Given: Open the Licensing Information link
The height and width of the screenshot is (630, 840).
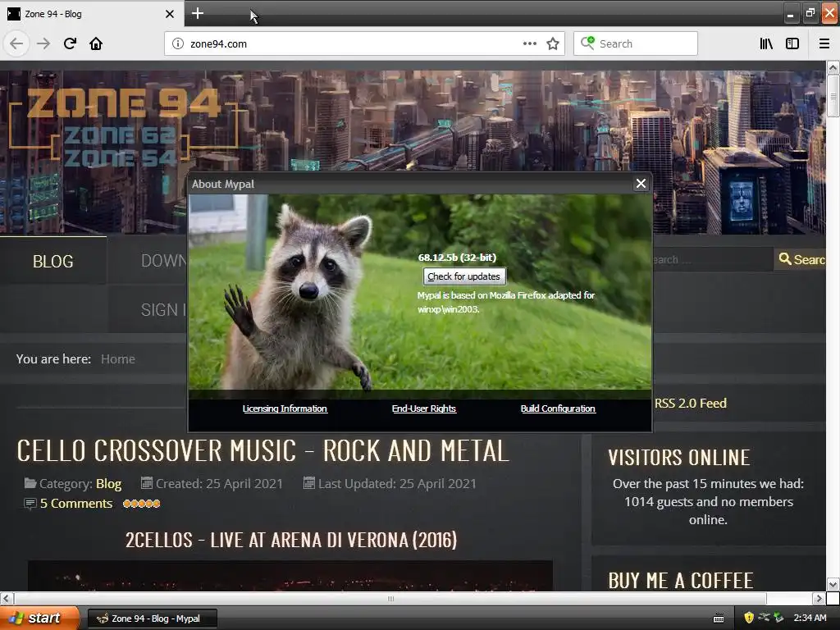Looking at the screenshot, I should (x=285, y=409).
